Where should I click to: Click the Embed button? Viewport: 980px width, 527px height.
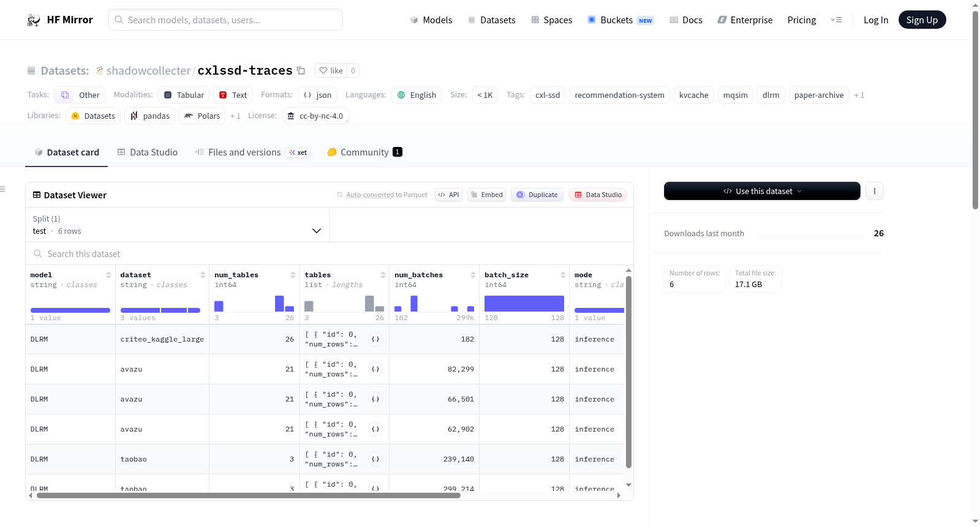pyautogui.click(x=486, y=195)
